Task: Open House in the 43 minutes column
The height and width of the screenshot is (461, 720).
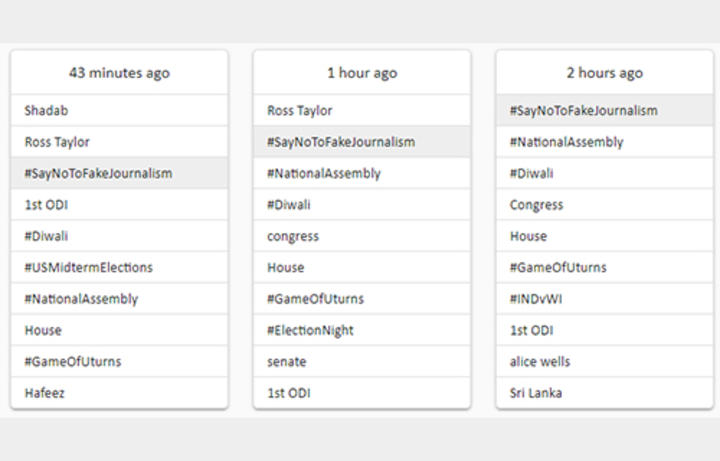Action: tap(43, 330)
